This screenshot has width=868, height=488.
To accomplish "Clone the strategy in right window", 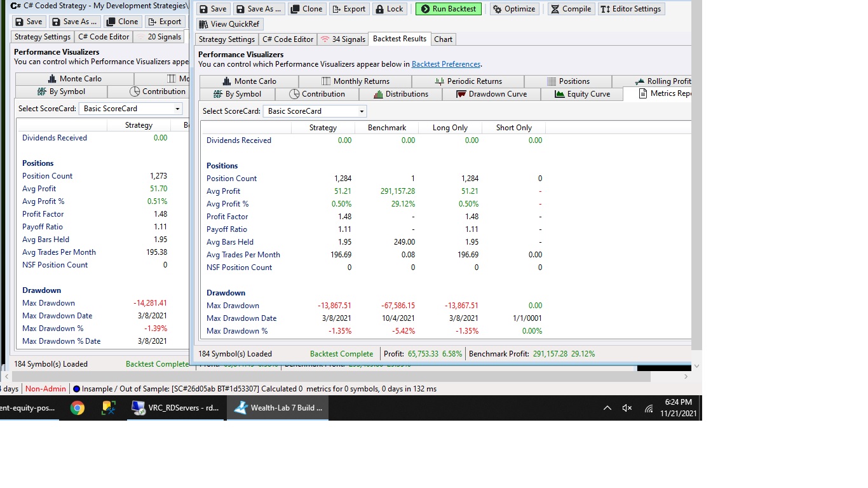I will [x=306, y=9].
